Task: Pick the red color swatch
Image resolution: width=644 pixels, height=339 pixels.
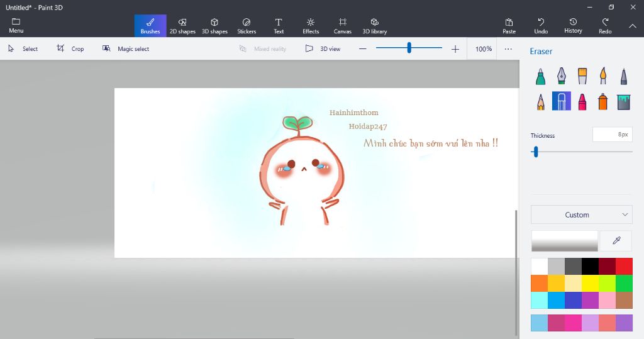Action: click(624, 266)
